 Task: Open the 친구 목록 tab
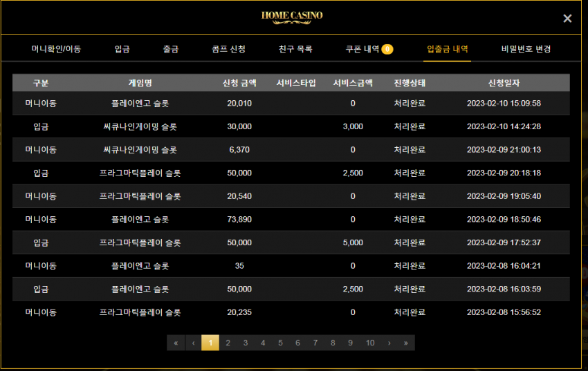[295, 49]
